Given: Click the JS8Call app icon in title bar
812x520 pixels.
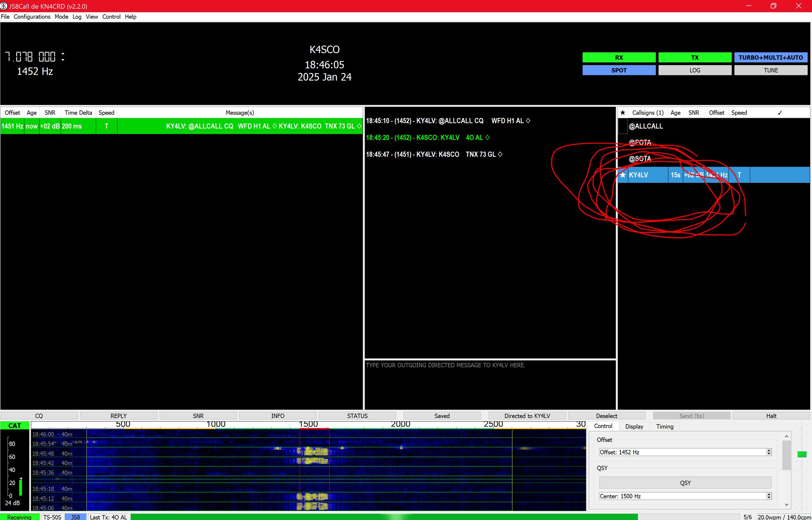Looking at the screenshot, I should coord(4,6).
